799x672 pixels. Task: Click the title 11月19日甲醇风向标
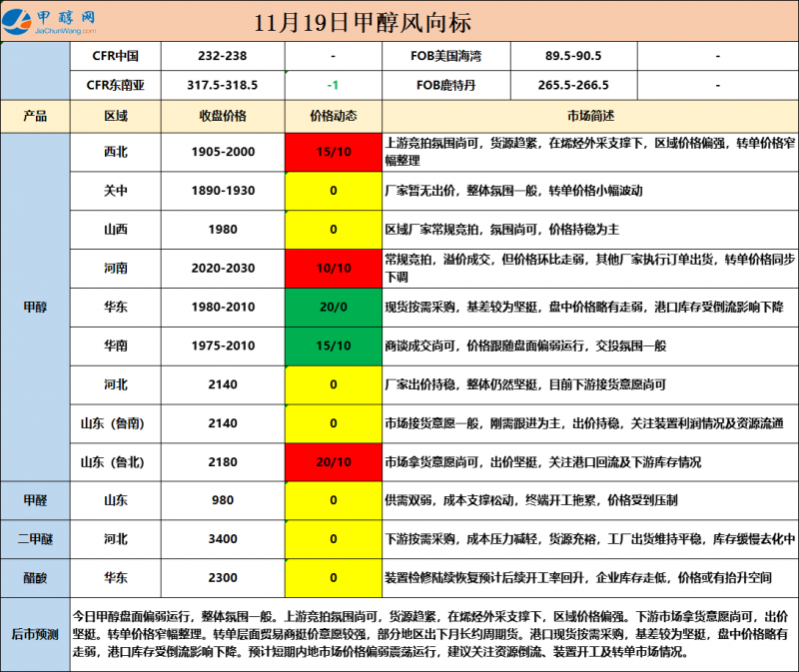(x=363, y=22)
